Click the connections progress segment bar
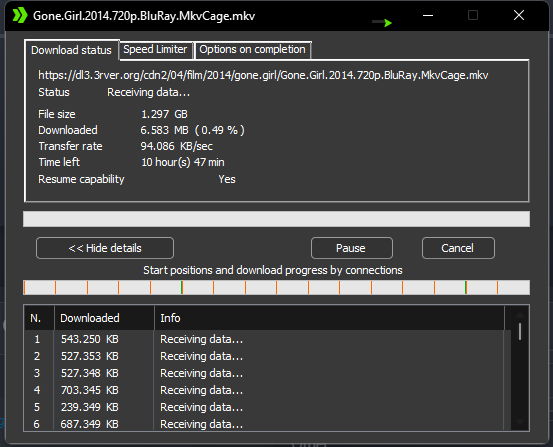Screen dimensions: 553x447 [x=276, y=287]
